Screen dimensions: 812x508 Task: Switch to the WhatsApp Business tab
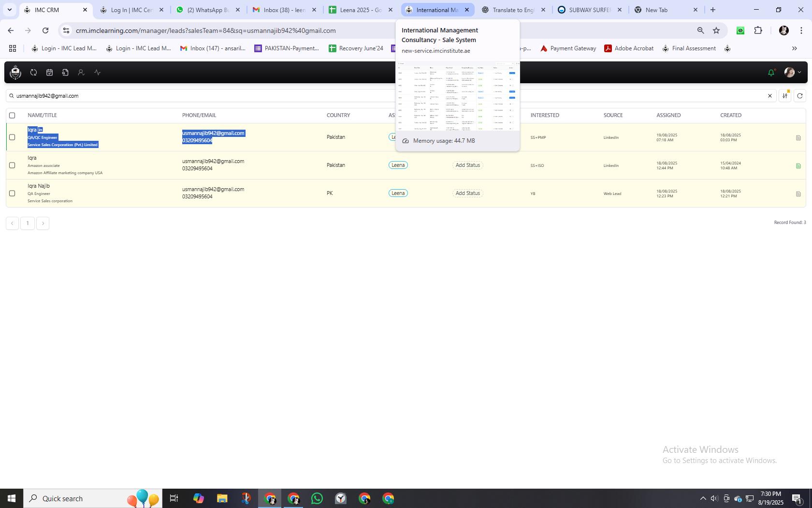(x=208, y=10)
